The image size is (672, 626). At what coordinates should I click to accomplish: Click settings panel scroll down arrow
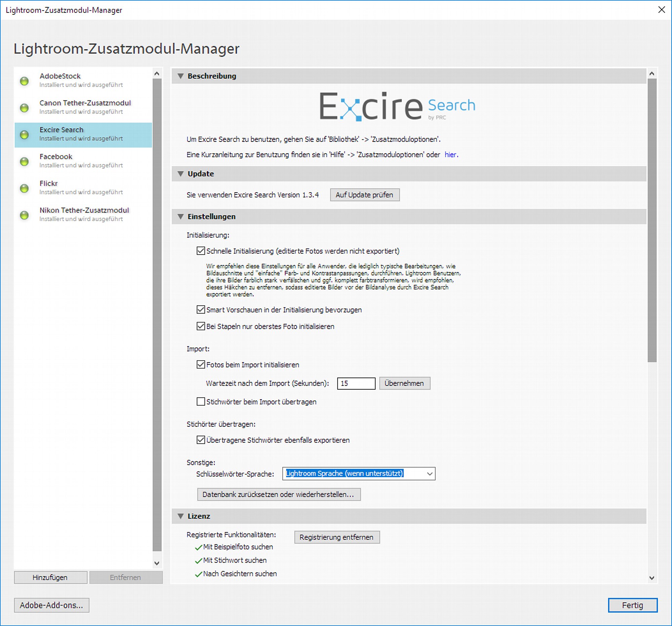[652, 578]
